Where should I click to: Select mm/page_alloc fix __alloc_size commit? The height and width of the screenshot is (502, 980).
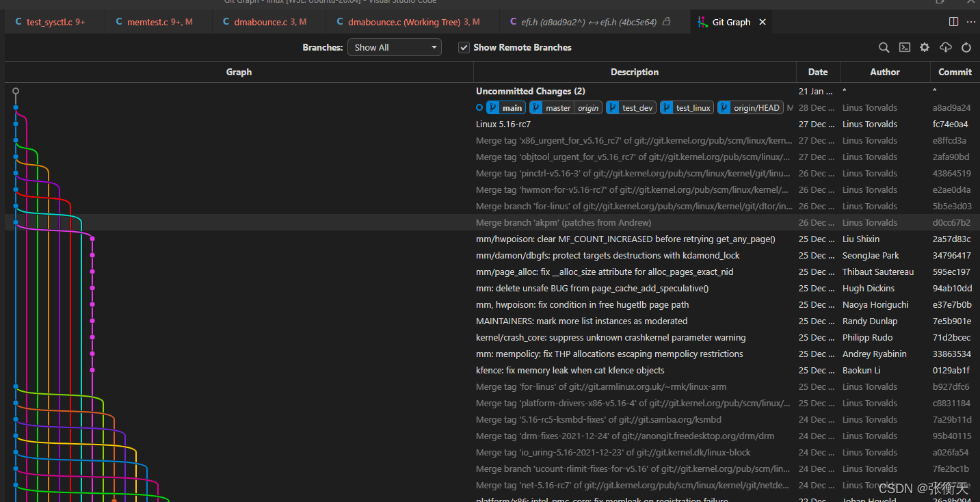[492, 272]
